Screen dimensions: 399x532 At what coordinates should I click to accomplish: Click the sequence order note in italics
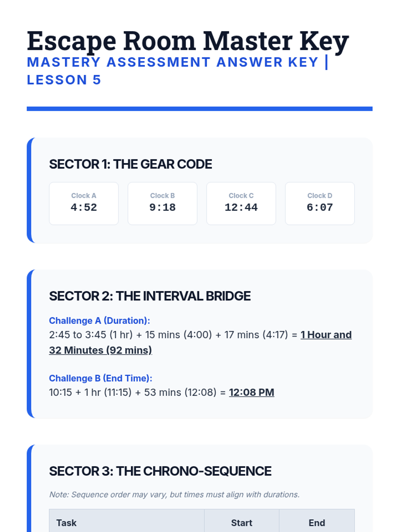[174, 494]
